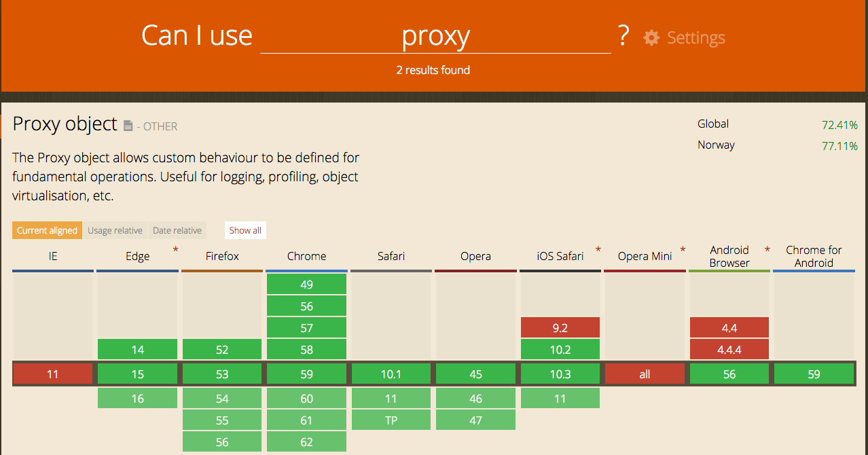Select the IE 11 unsupported cell
868x455 pixels.
[x=53, y=374]
